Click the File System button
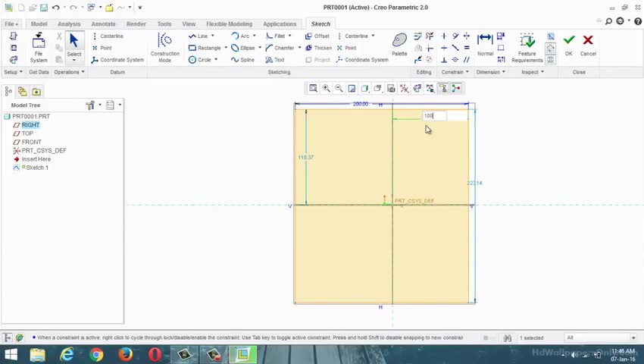The image size is (644, 364). (x=39, y=48)
